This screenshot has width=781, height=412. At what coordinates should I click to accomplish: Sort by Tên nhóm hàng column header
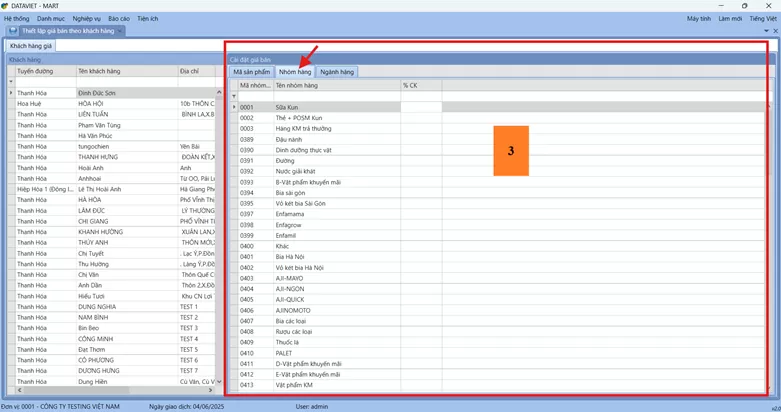pos(337,86)
